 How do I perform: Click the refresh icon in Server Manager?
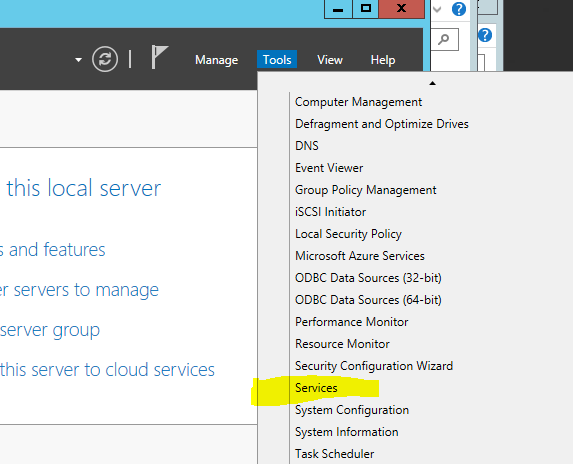click(105, 59)
